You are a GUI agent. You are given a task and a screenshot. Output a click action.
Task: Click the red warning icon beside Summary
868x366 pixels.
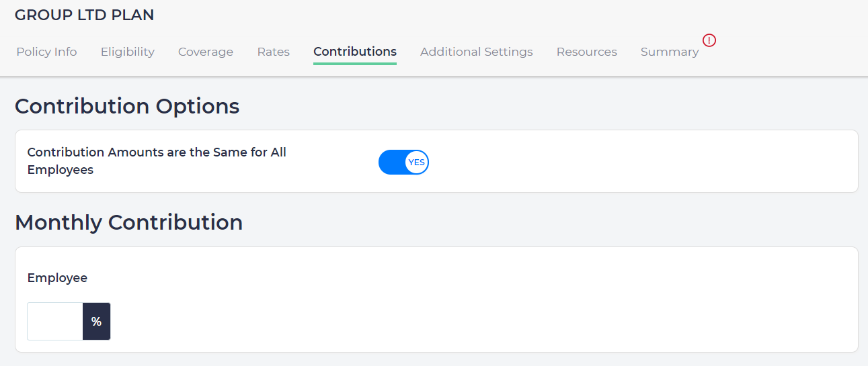[709, 40]
